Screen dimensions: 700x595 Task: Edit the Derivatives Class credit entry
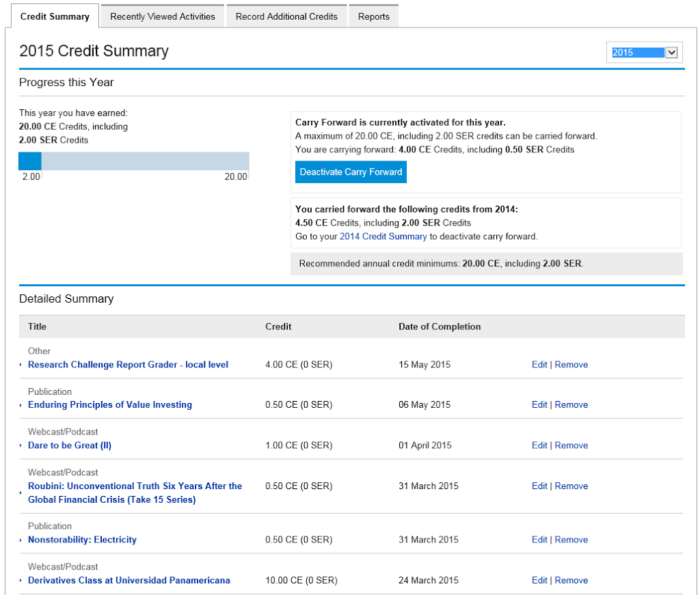pos(539,580)
